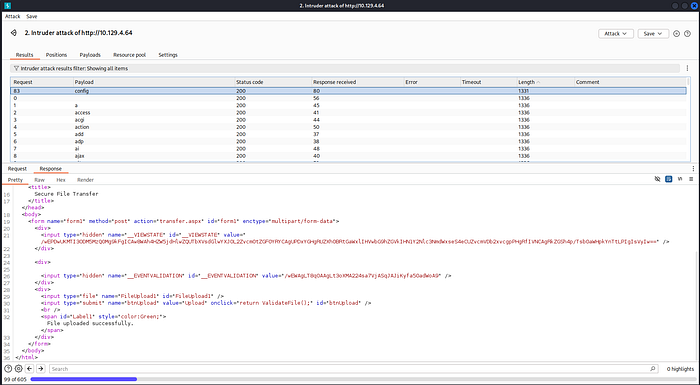
Task: Switch to the Request message tab
Action: (x=17, y=168)
